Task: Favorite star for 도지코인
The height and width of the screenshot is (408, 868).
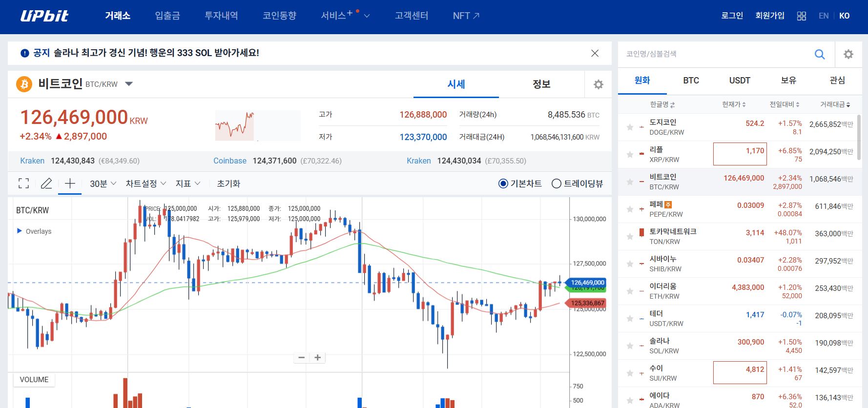Action: (x=630, y=127)
